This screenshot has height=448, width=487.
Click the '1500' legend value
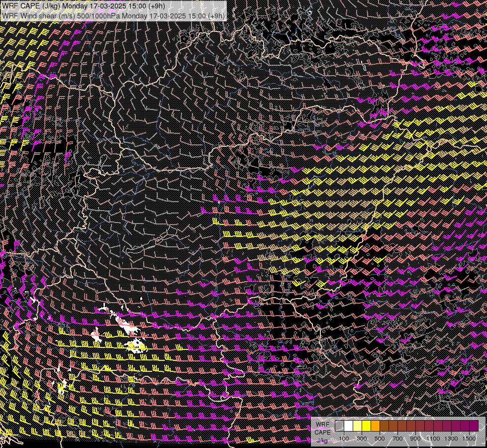click(469, 439)
